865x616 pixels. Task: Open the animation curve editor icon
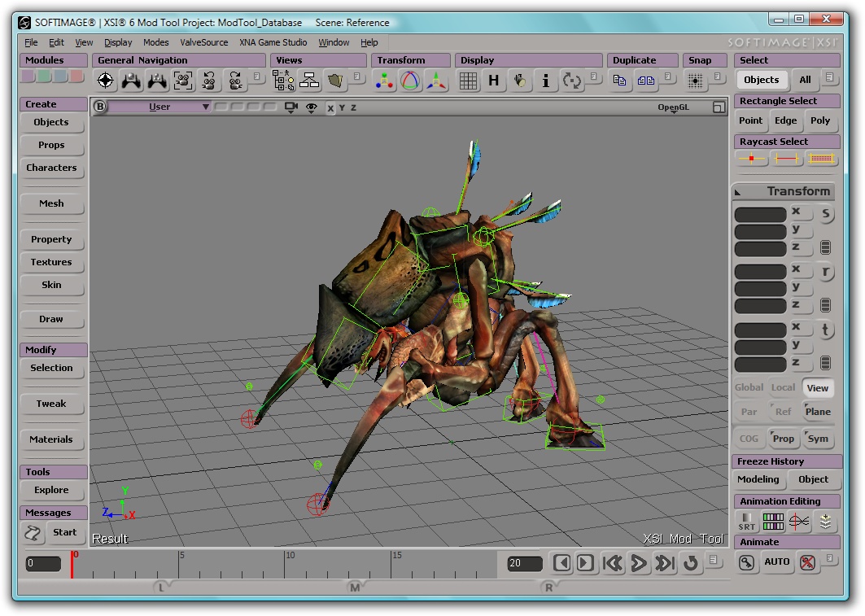pos(799,521)
